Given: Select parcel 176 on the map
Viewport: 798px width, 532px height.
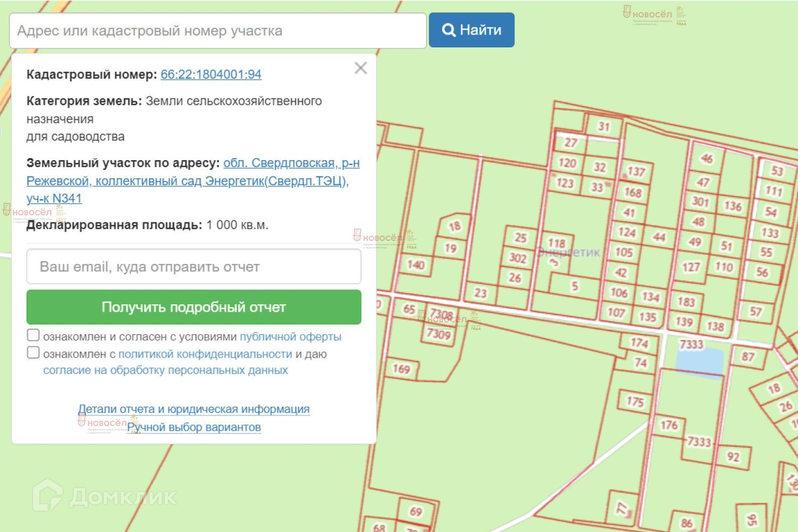Looking at the screenshot, I should [669, 425].
